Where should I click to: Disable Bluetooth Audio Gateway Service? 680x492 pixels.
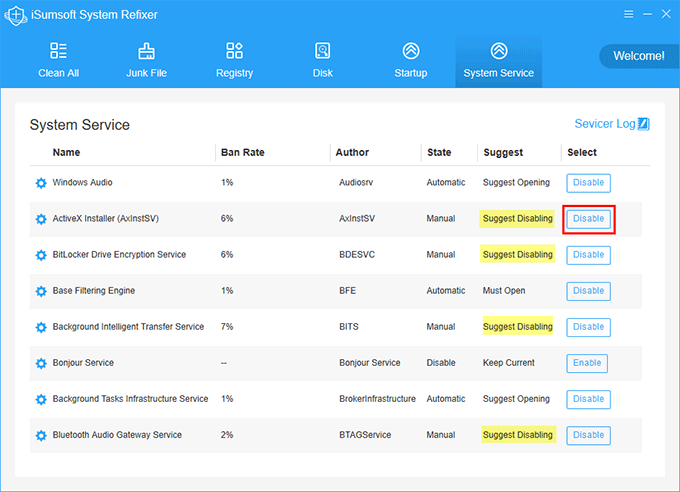[588, 435]
